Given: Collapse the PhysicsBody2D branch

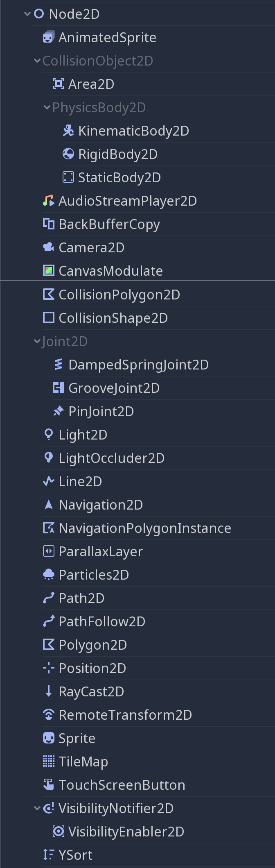Looking at the screenshot, I should [x=47, y=107].
